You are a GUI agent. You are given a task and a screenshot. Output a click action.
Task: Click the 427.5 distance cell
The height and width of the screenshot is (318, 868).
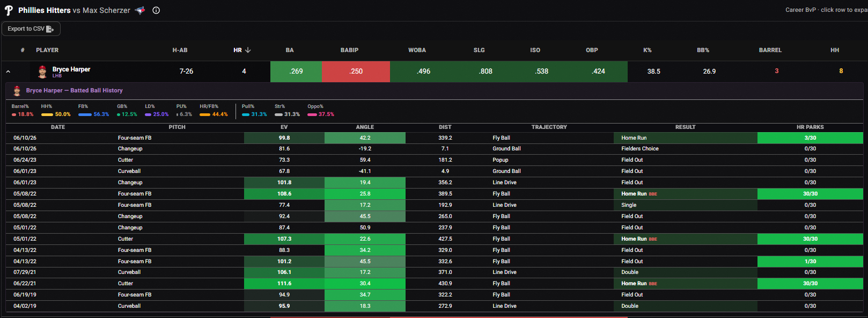[x=445, y=239]
